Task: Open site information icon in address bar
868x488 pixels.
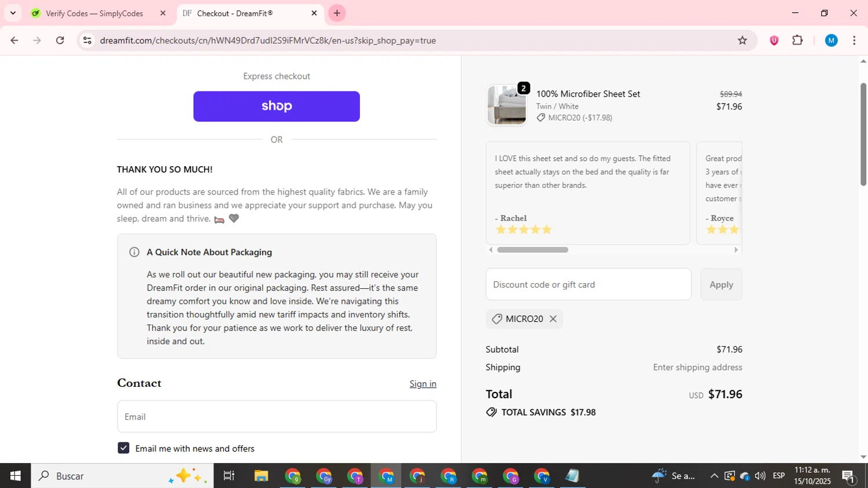Action: tap(87, 41)
